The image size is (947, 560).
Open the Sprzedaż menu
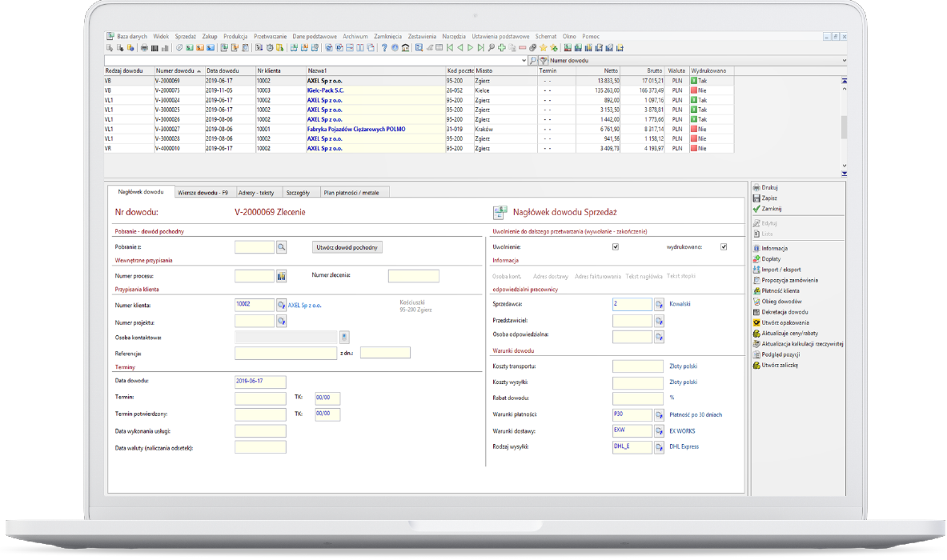pyautogui.click(x=185, y=37)
